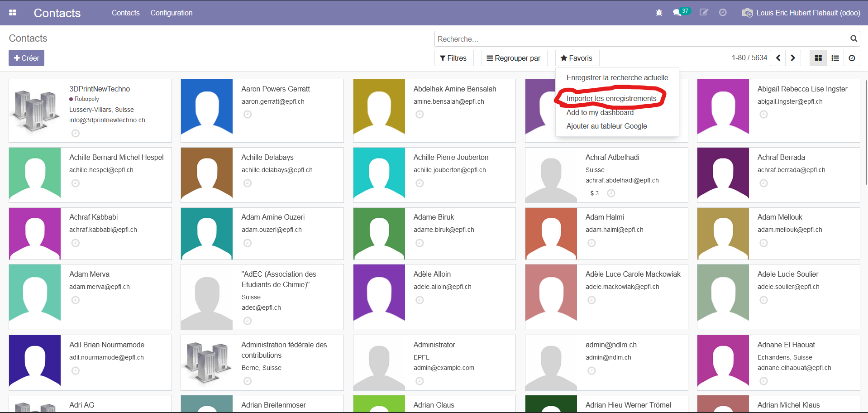The height and width of the screenshot is (413, 868).
Task: Collapse the Favoris dropdown
Action: coord(577,58)
